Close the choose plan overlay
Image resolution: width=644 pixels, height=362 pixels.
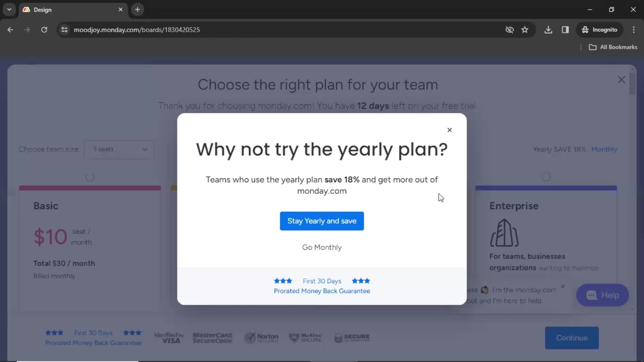point(621,79)
